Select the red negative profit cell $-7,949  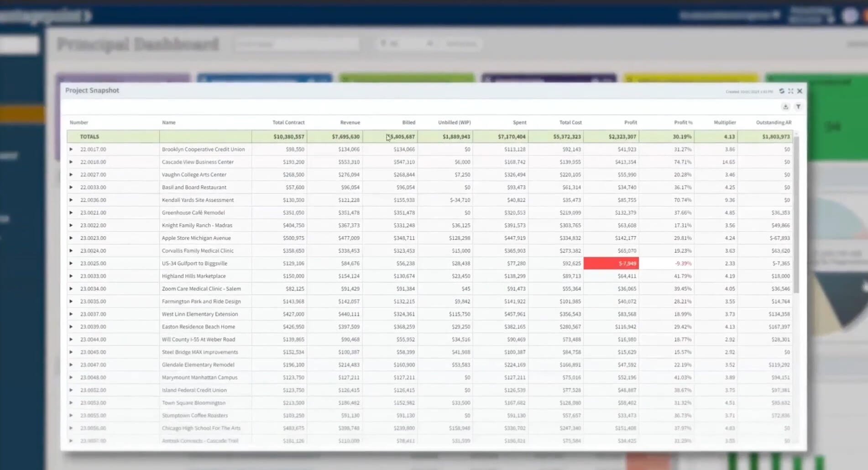pos(611,263)
